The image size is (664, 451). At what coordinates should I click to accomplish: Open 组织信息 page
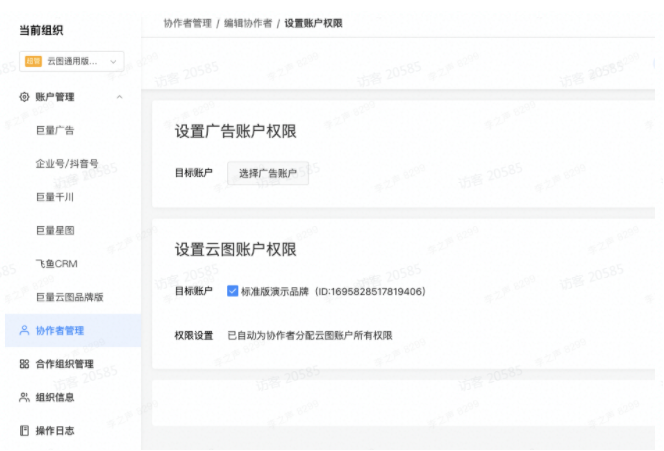pos(55,397)
